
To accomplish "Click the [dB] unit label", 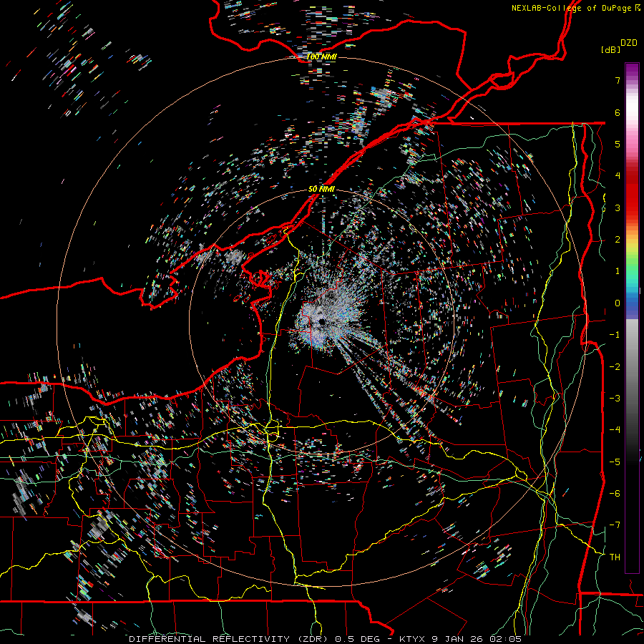I will (x=611, y=49).
